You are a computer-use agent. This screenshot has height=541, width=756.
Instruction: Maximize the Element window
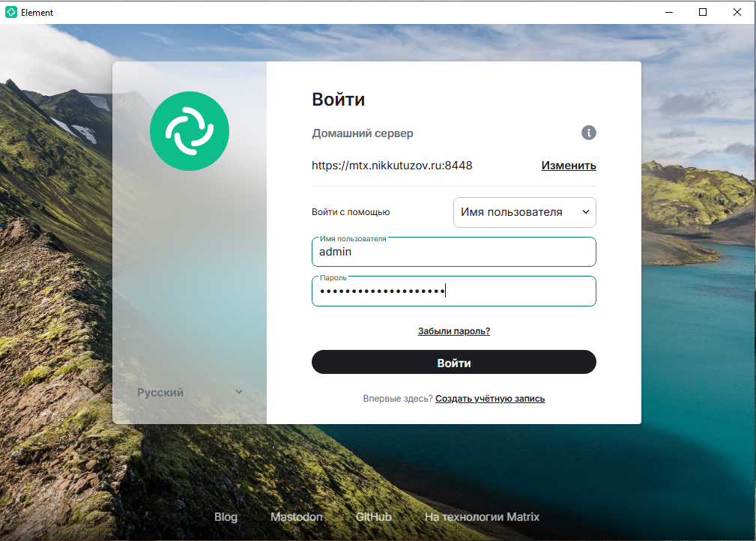click(x=703, y=12)
